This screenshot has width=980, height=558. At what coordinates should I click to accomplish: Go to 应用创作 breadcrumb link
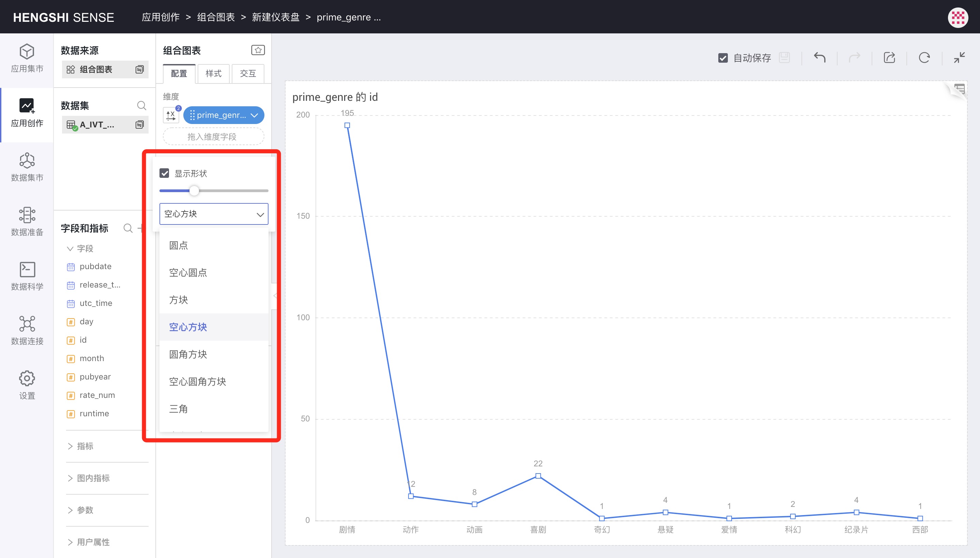pyautogui.click(x=160, y=17)
